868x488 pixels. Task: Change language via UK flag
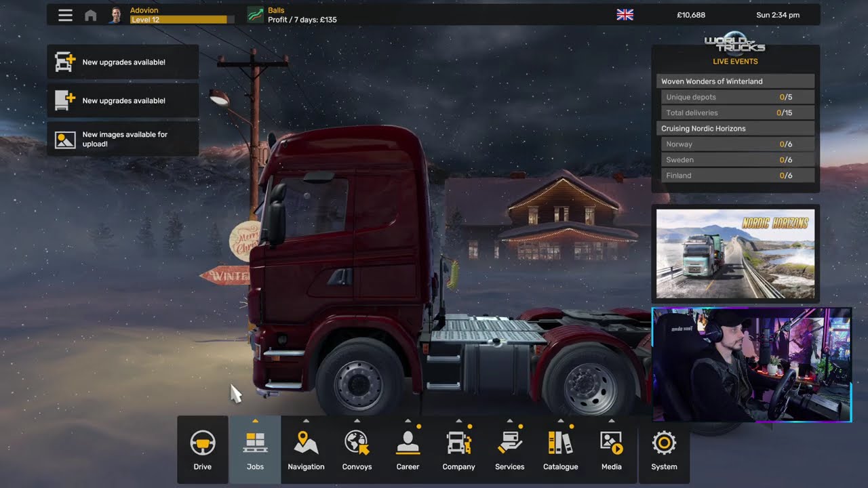click(625, 15)
